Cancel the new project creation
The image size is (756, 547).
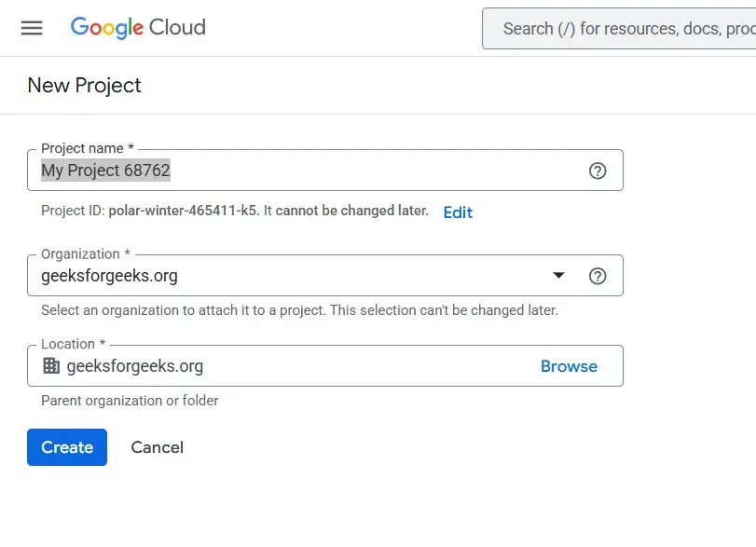click(157, 447)
